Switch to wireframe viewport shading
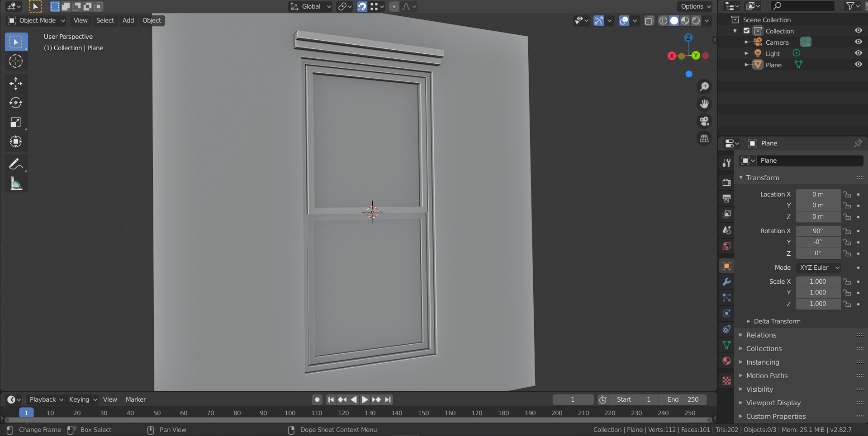The image size is (868, 436). click(x=663, y=20)
